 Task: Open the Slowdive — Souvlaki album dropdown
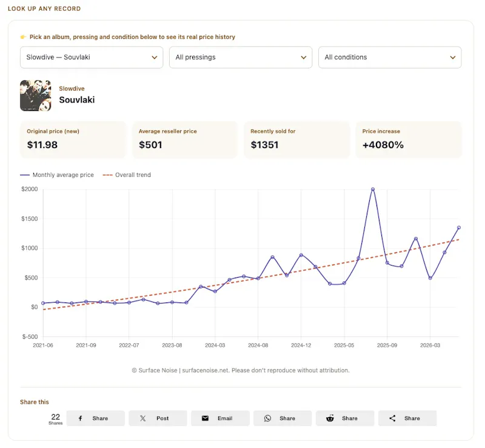pos(92,57)
